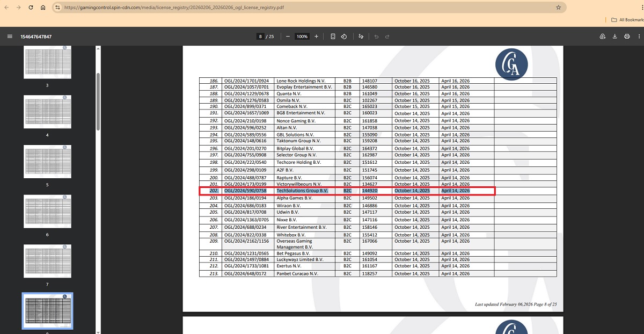Image resolution: width=644 pixels, height=334 pixels.
Task: Print the PDF document
Action: click(627, 37)
